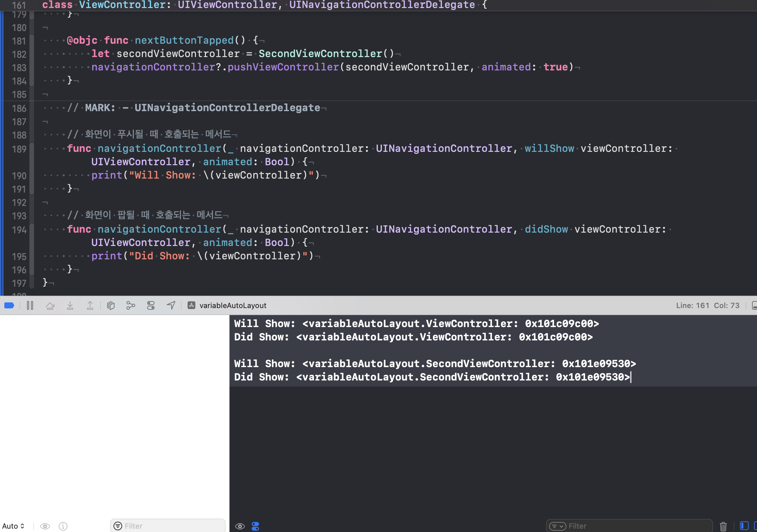Click the Korean comment on line 193
Viewport: 757px width, 532px height.
pos(145,215)
